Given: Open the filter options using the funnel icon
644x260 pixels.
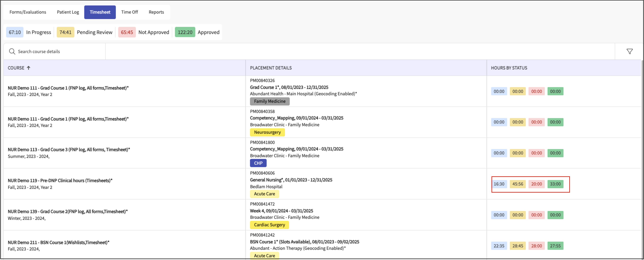Looking at the screenshot, I should click(630, 51).
